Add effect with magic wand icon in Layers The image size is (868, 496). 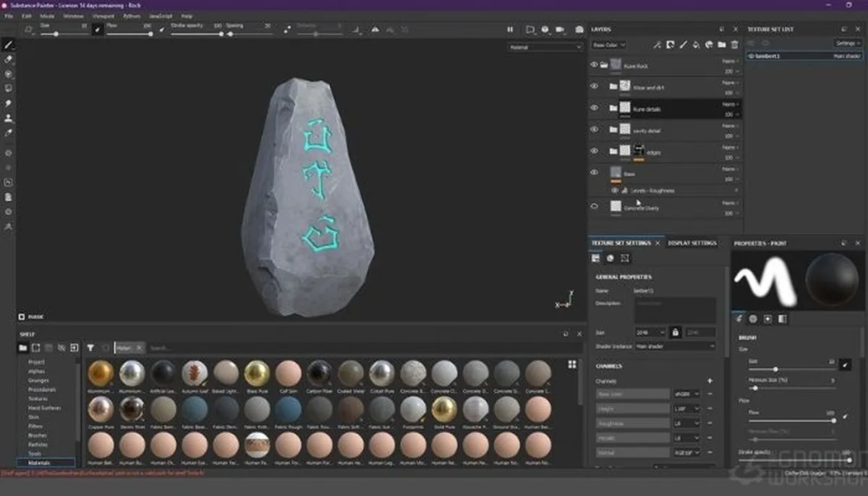click(x=658, y=45)
